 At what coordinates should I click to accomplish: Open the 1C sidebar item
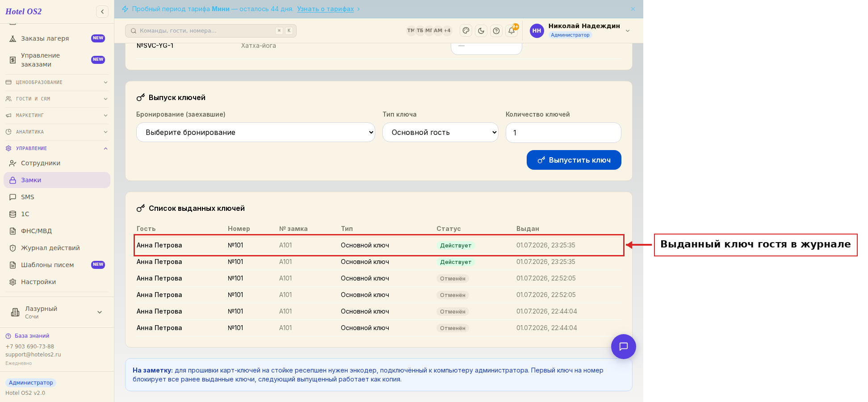coord(57,214)
